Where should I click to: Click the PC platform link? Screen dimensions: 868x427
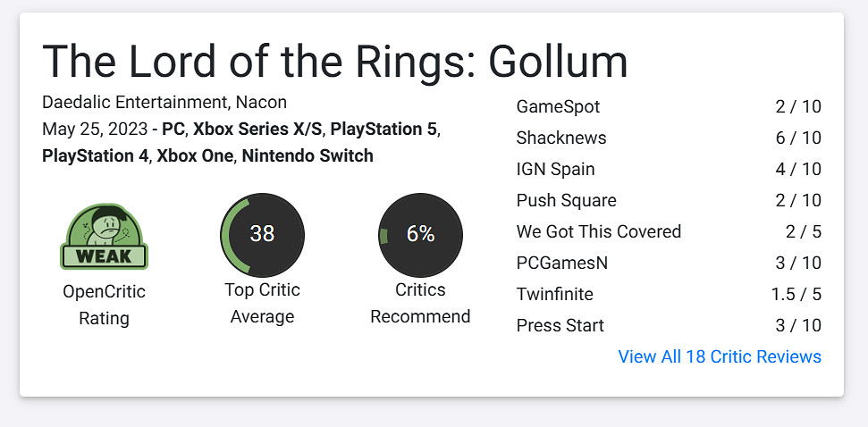(x=173, y=130)
